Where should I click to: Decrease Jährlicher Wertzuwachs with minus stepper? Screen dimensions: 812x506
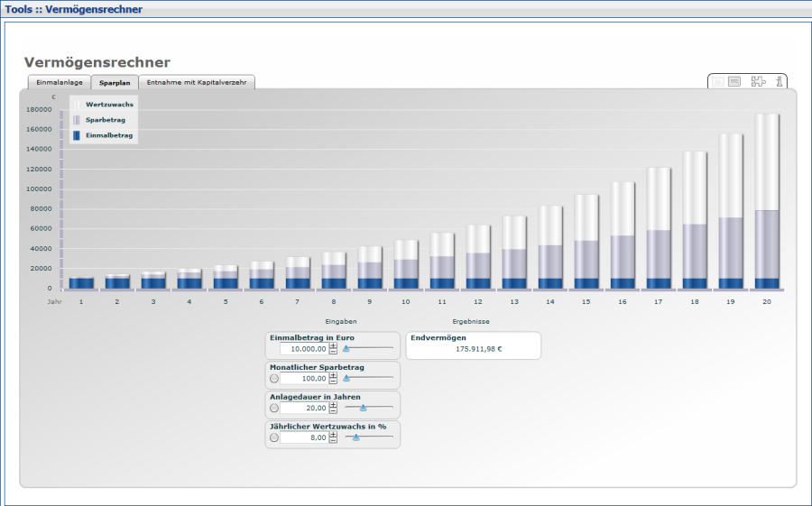pos(333,441)
